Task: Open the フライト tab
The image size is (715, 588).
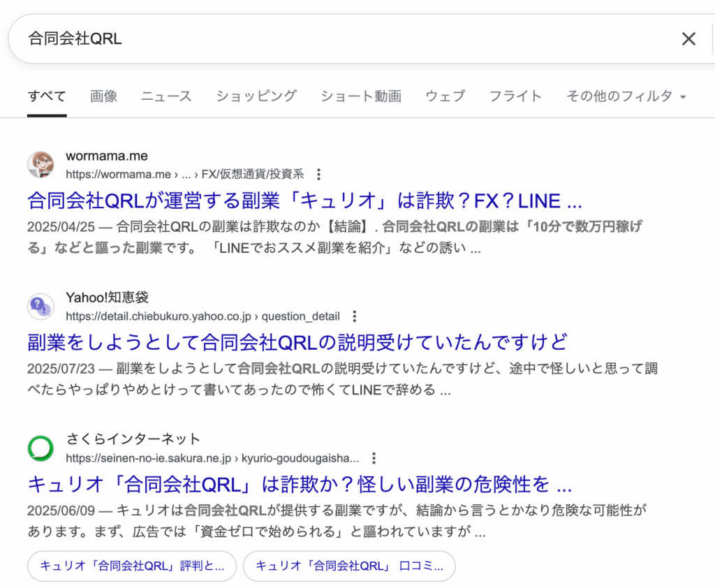Action: pyautogui.click(x=515, y=96)
